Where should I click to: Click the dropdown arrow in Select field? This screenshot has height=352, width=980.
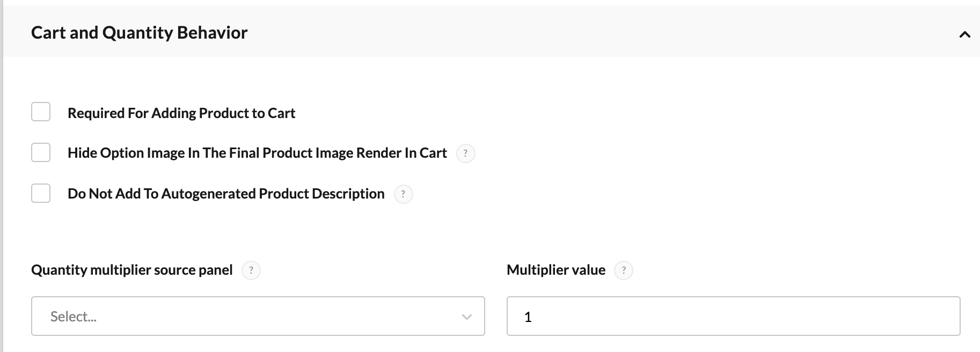coord(467,317)
